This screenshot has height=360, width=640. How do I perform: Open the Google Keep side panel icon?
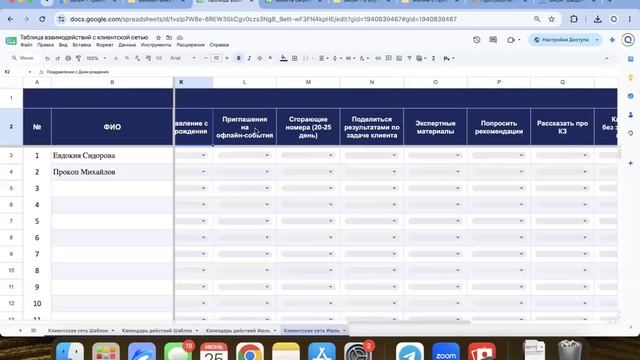(631, 78)
